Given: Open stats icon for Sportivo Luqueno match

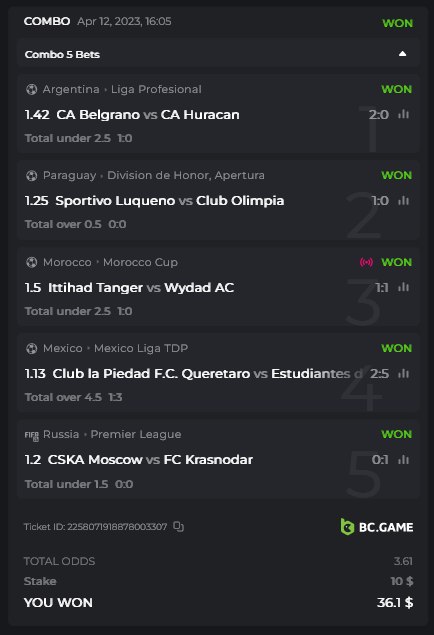Looking at the screenshot, I should (x=404, y=200).
